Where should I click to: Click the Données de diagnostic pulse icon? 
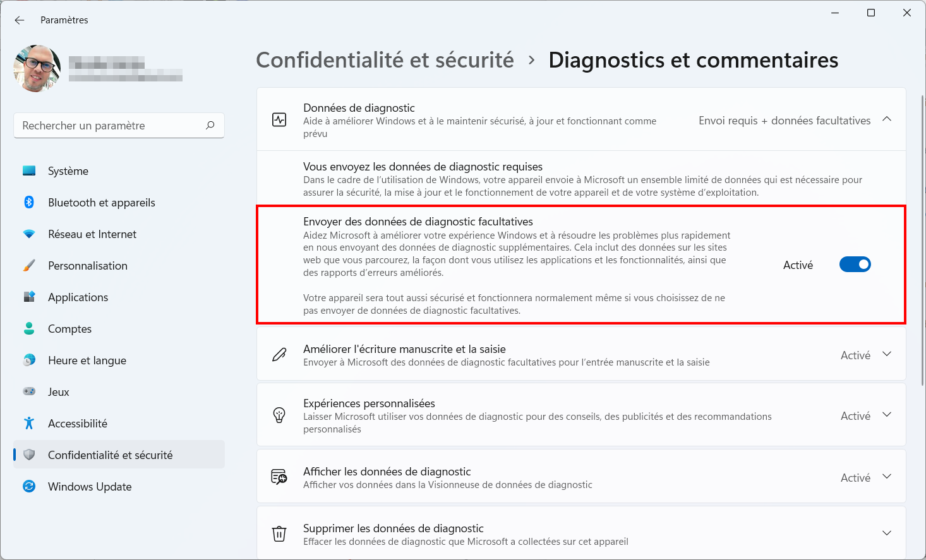[279, 119]
